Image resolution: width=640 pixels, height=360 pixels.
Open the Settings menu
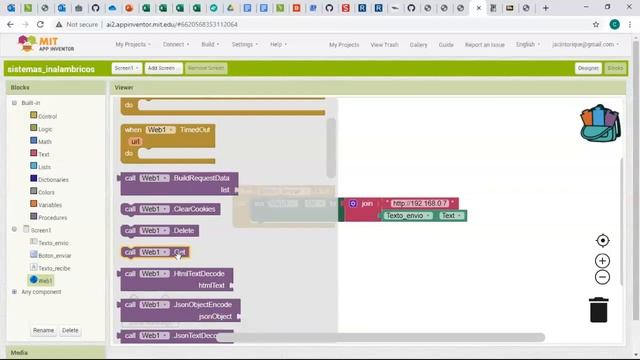point(244,44)
